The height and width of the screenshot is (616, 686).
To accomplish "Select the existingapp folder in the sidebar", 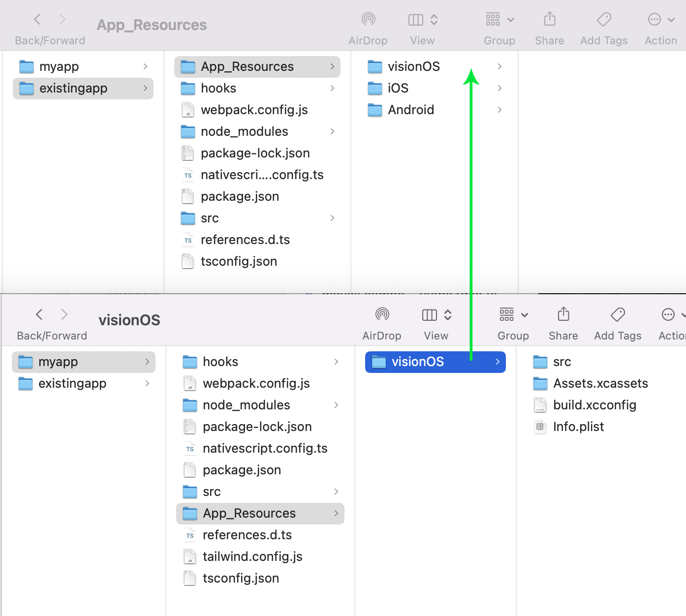I will (x=74, y=88).
